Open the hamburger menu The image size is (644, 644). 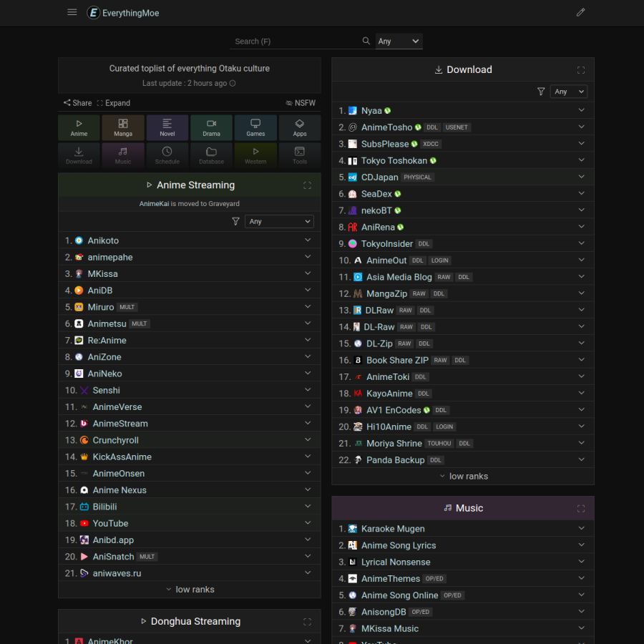tap(72, 12)
